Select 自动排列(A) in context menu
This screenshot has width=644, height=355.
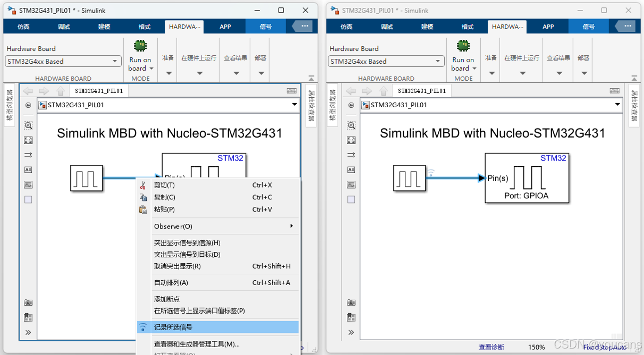click(x=218, y=283)
